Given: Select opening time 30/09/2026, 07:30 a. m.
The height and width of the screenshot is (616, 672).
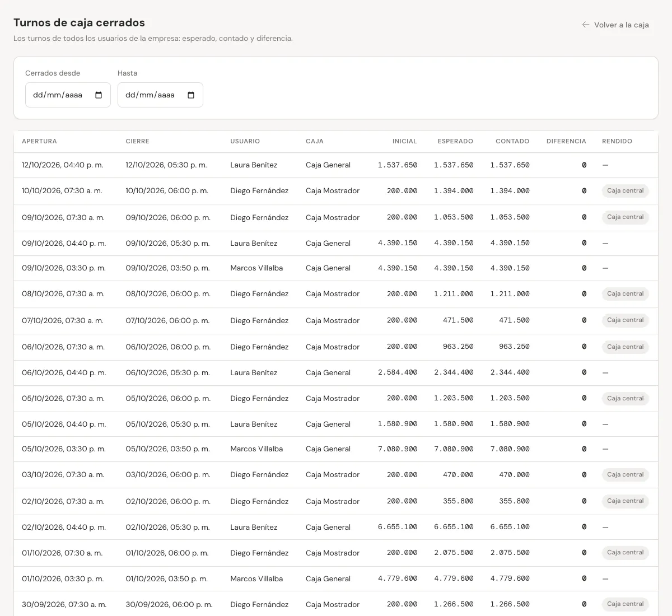Looking at the screenshot, I should pos(64,605).
